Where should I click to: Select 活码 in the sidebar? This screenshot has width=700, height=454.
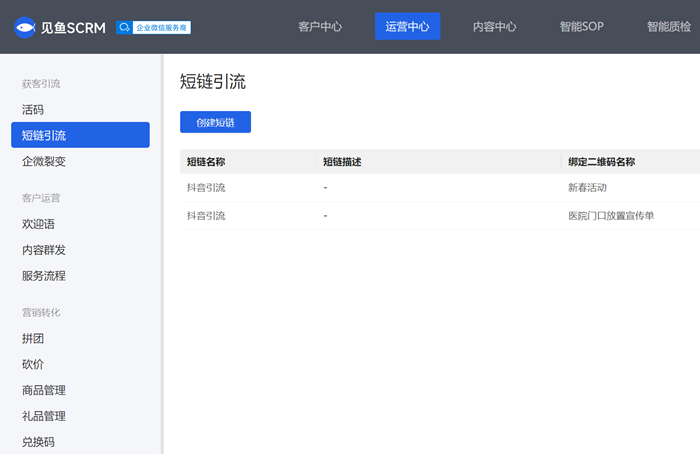(x=33, y=109)
